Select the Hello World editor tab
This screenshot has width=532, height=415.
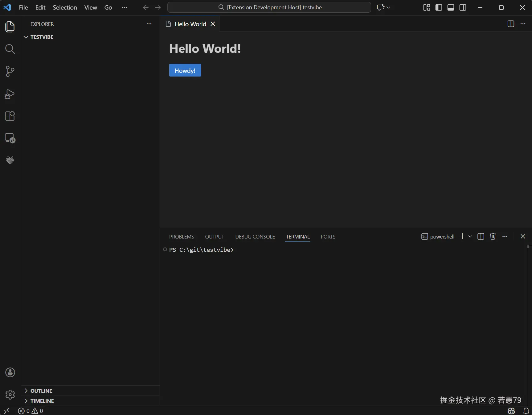pos(190,24)
